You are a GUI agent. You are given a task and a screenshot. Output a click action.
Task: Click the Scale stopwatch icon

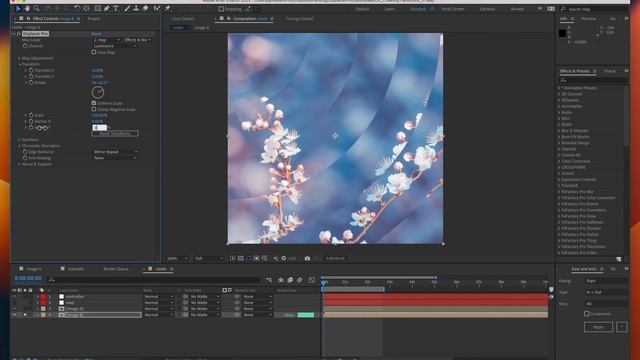pyautogui.click(x=31, y=115)
